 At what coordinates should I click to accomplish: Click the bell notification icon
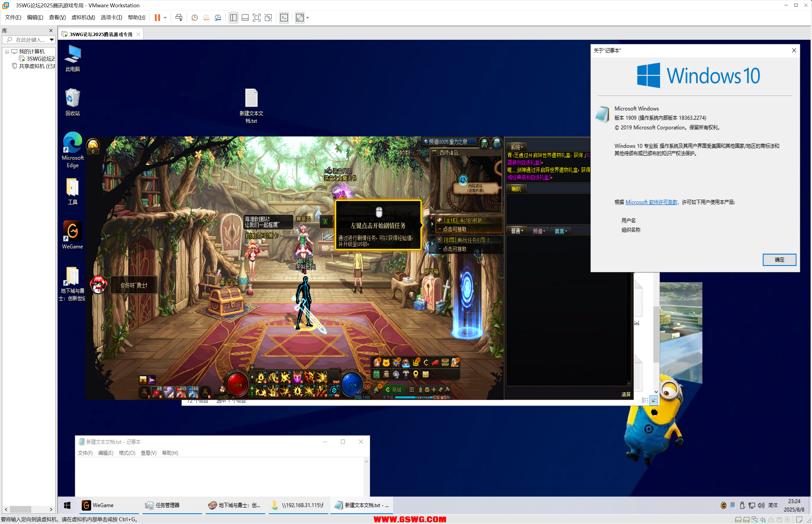tap(376, 390)
